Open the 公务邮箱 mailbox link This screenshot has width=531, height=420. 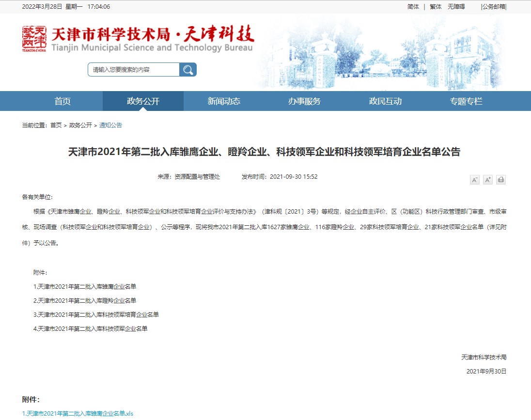click(x=493, y=7)
